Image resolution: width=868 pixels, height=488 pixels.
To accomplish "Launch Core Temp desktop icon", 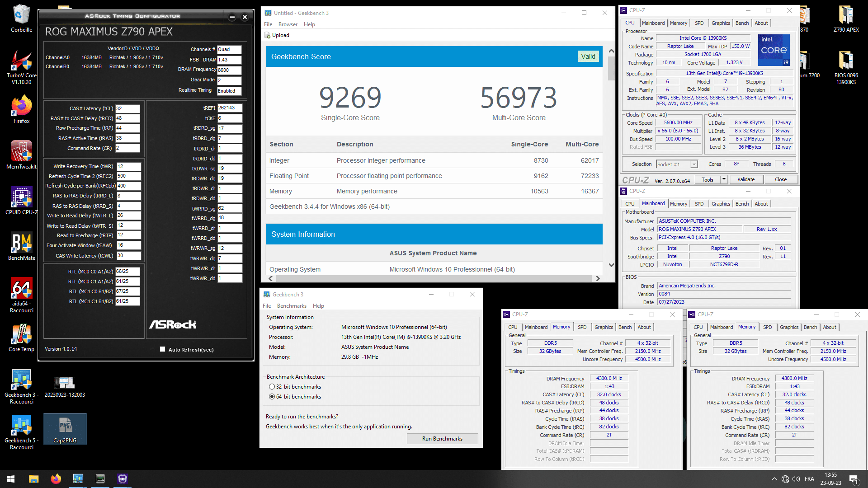I will coord(21,338).
